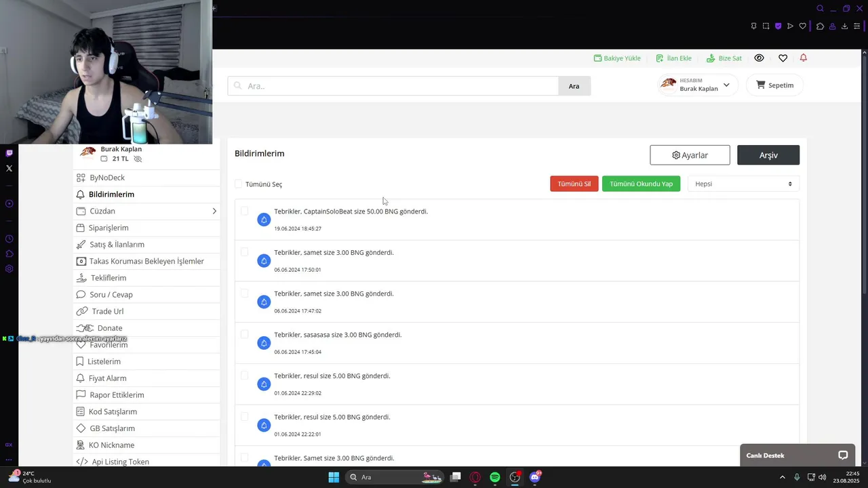Check the samet notification dated 17:47:02

(x=244, y=293)
